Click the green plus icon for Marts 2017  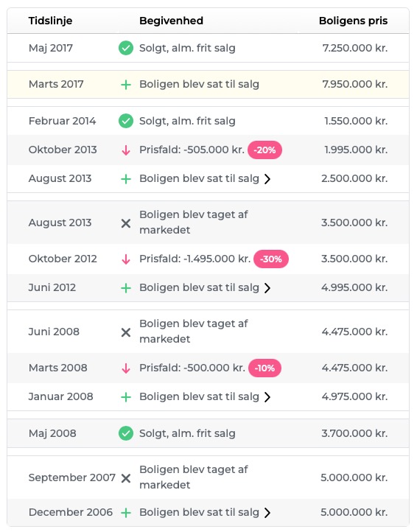(126, 85)
